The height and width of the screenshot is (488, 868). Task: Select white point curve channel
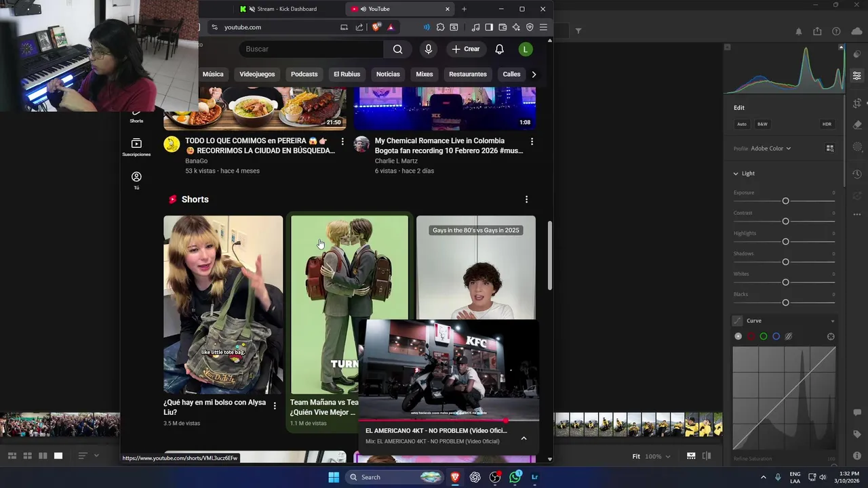(x=738, y=336)
